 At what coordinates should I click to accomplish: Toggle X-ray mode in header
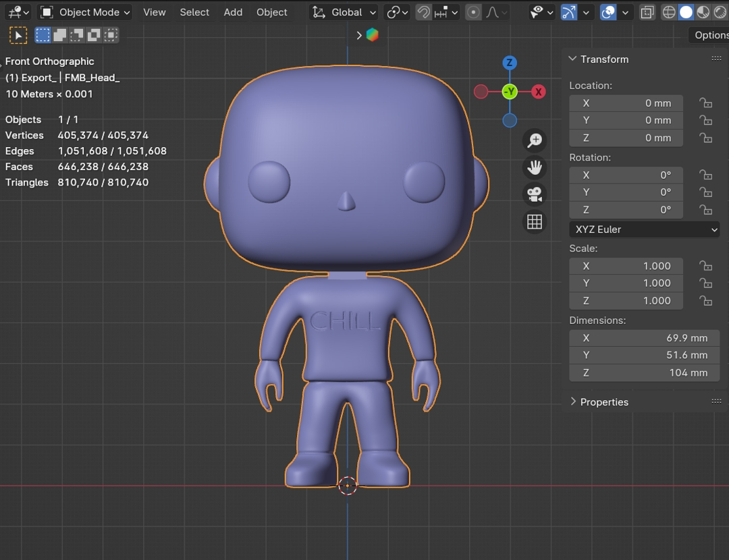pos(647,12)
